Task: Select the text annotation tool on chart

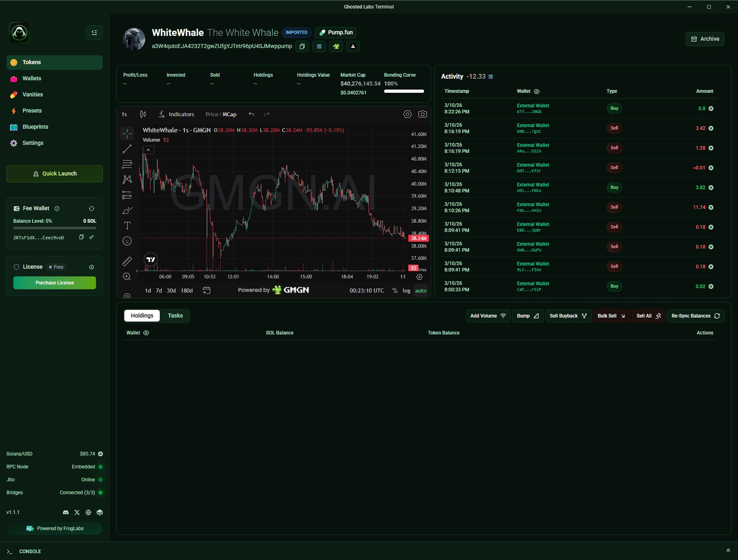Action: 127,226
